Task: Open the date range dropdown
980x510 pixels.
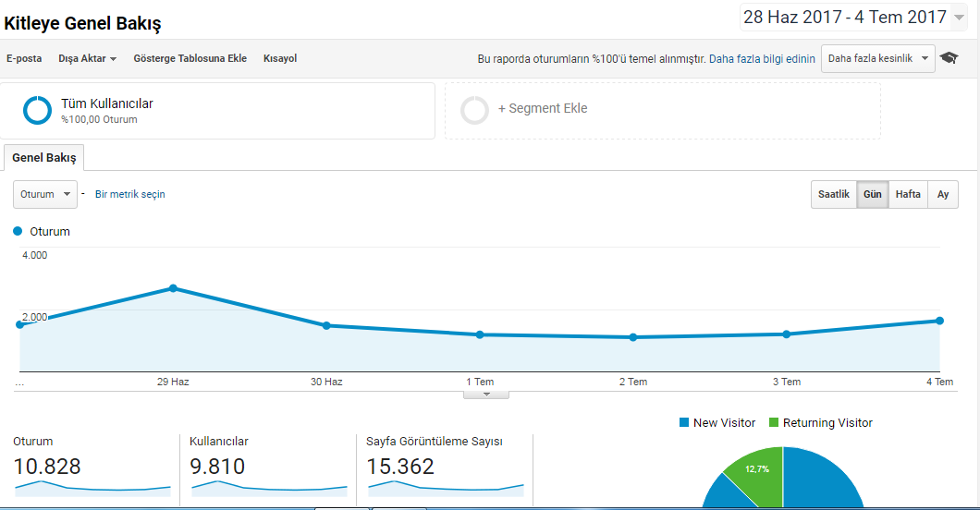Action: 853,17
